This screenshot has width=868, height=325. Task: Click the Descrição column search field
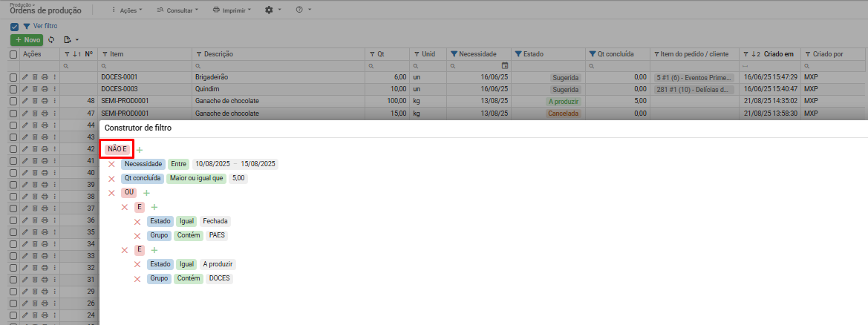click(279, 66)
